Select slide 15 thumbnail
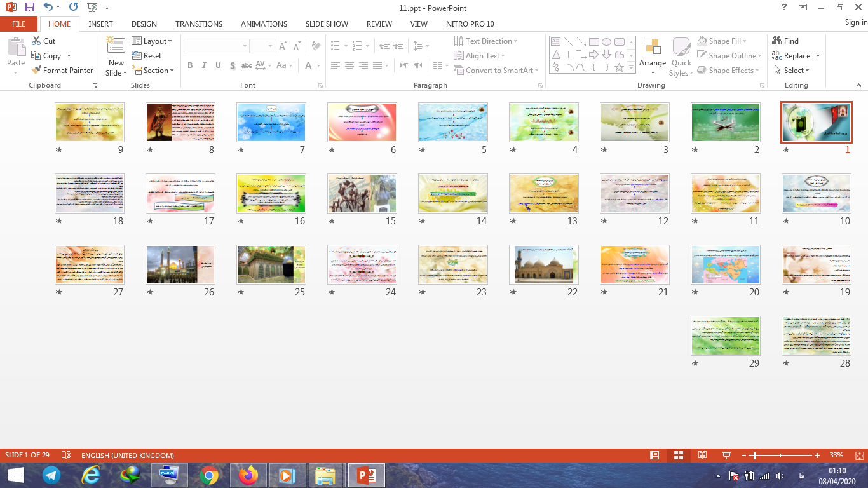 click(x=362, y=193)
